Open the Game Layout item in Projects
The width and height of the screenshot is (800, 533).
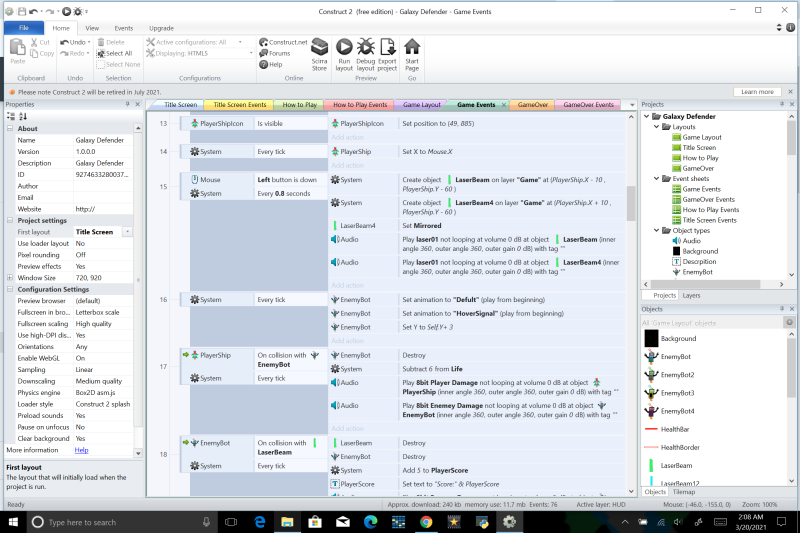[x=696, y=137]
